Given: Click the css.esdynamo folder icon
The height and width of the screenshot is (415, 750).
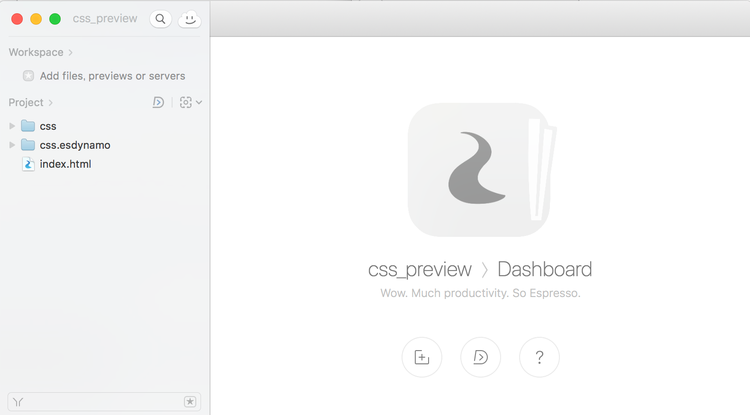Looking at the screenshot, I should (x=28, y=144).
